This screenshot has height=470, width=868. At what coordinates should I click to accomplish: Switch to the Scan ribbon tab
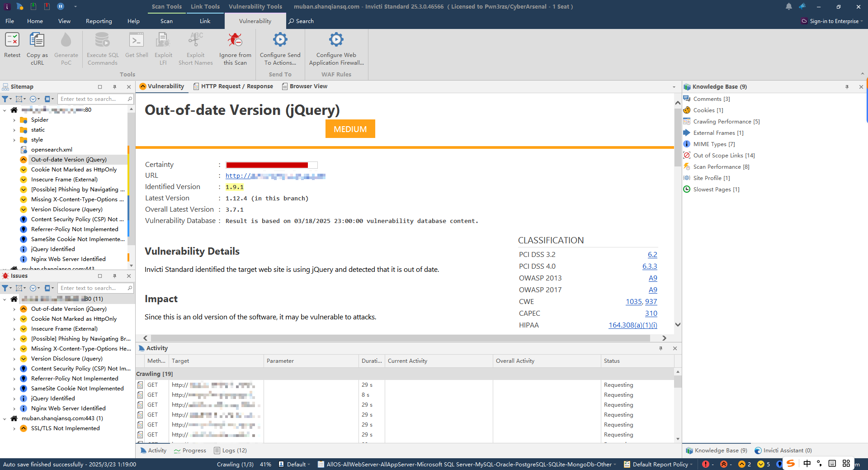(166, 21)
